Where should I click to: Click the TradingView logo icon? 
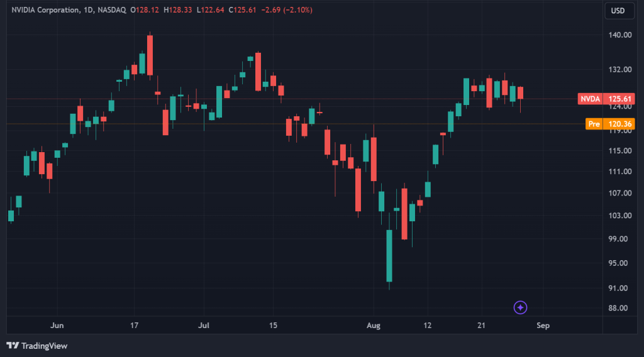click(13, 346)
